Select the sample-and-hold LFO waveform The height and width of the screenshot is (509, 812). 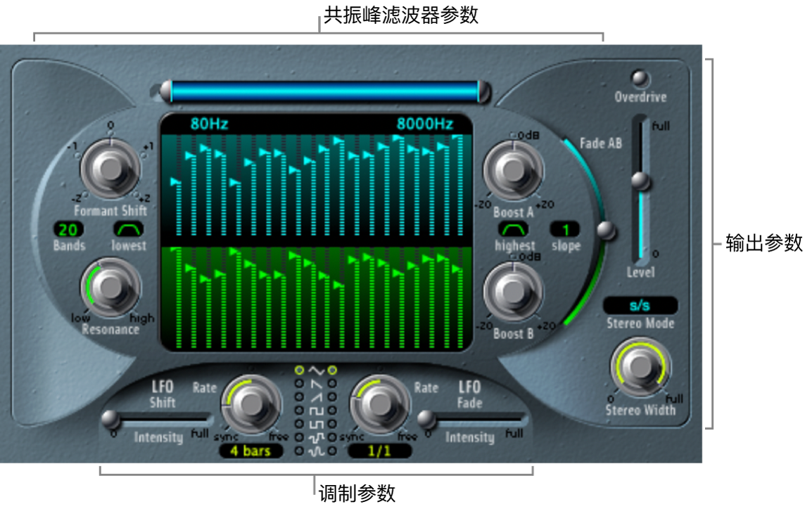[x=298, y=437]
